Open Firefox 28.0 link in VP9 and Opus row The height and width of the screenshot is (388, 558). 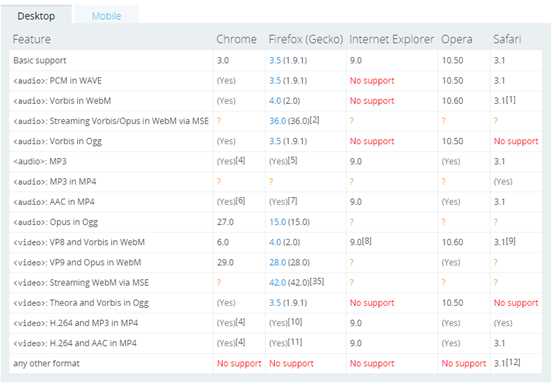coord(278,262)
